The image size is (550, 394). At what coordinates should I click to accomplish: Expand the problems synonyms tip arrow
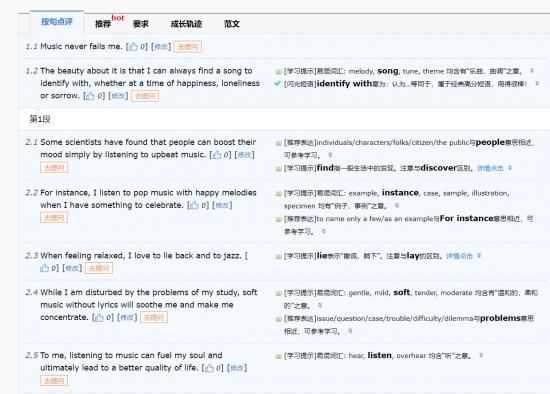click(x=350, y=331)
